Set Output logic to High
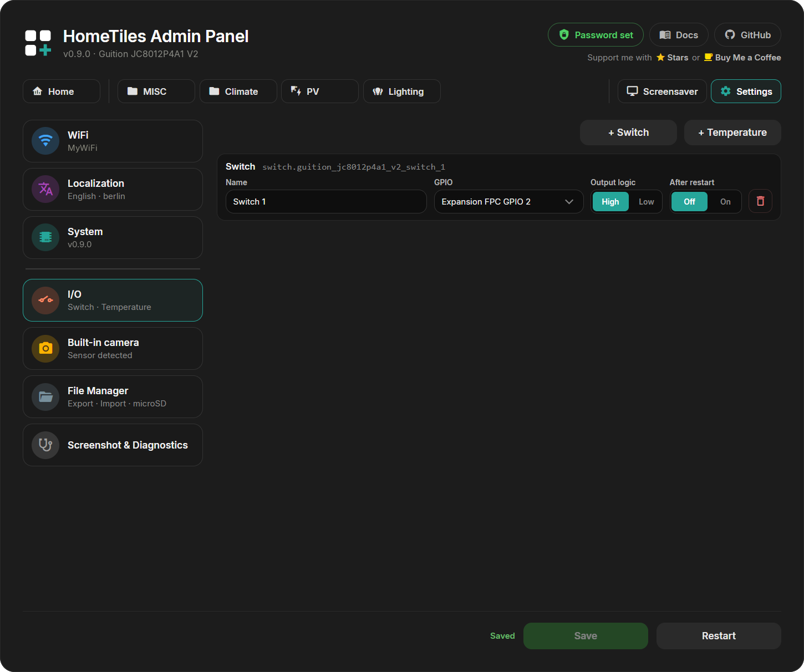Viewport: 804px width, 672px height. (x=610, y=202)
